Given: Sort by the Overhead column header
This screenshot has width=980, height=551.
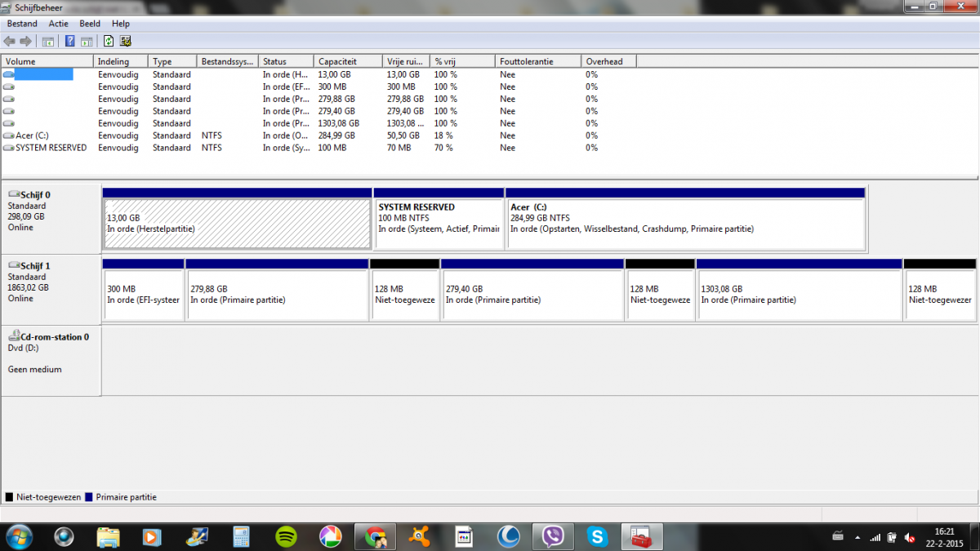Looking at the screenshot, I should click(608, 61).
